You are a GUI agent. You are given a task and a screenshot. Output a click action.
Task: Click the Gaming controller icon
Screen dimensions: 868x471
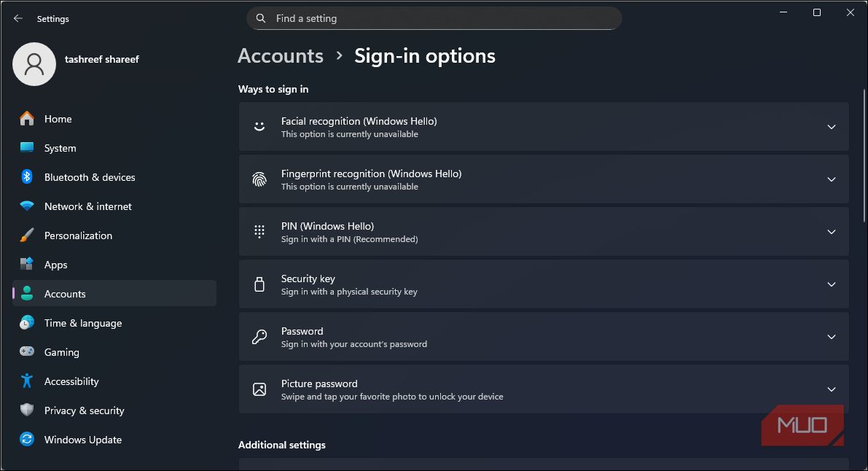click(x=26, y=351)
